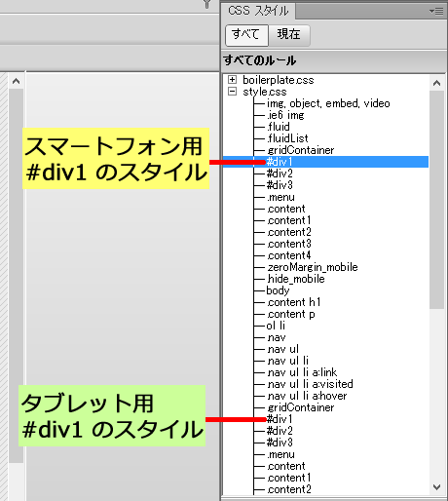Select the .nav ul li a:link rule
The width and height of the screenshot is (448, 501).
click(302, 372)
